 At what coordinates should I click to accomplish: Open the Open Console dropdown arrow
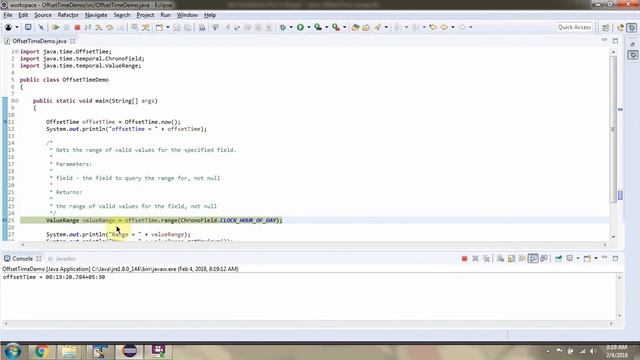coord(596,258)
